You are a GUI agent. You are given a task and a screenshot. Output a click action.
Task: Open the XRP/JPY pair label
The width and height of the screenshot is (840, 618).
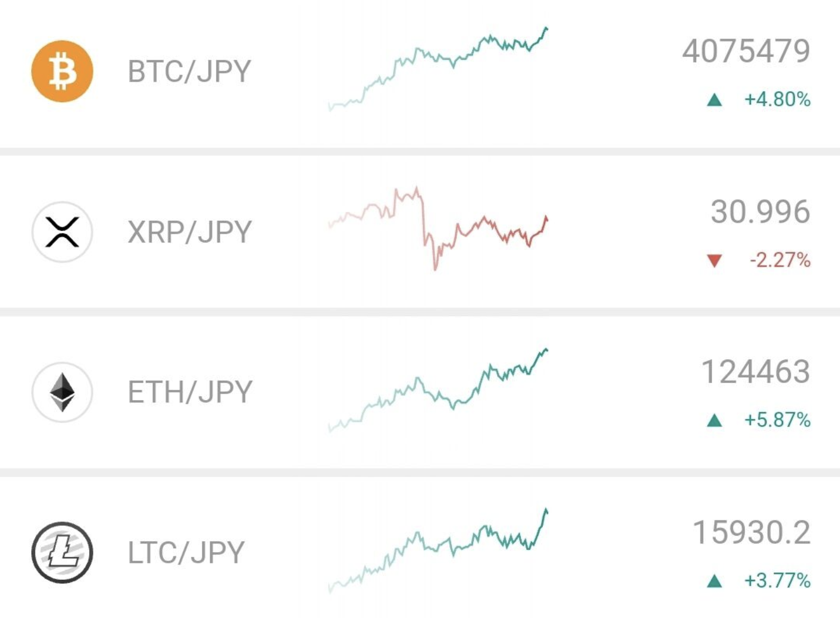click(x=190, y=232)
